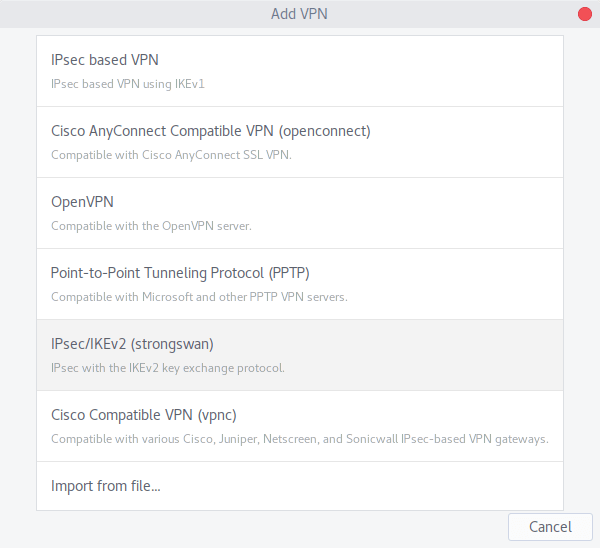Screen dimensions: 600x548
Task: Click the '(openconnect)' label in Cisco AnyConnect row
Action: click(x=324, y=131)
